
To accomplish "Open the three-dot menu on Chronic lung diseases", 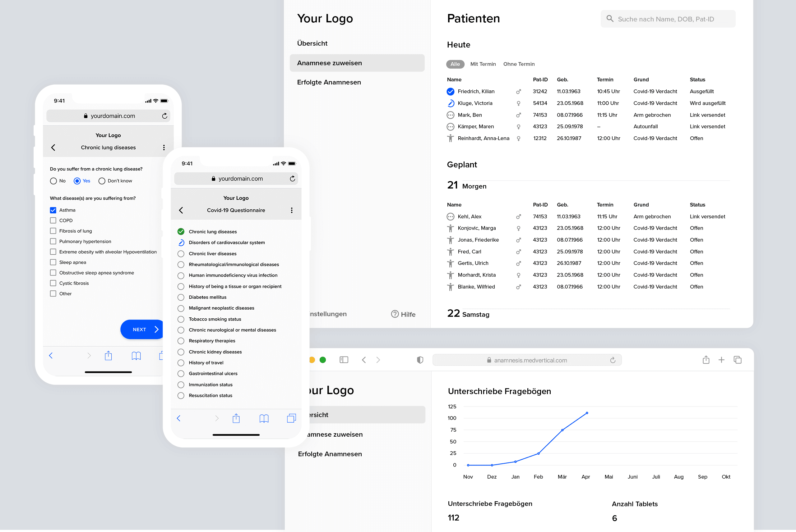I will click(164, 148).
